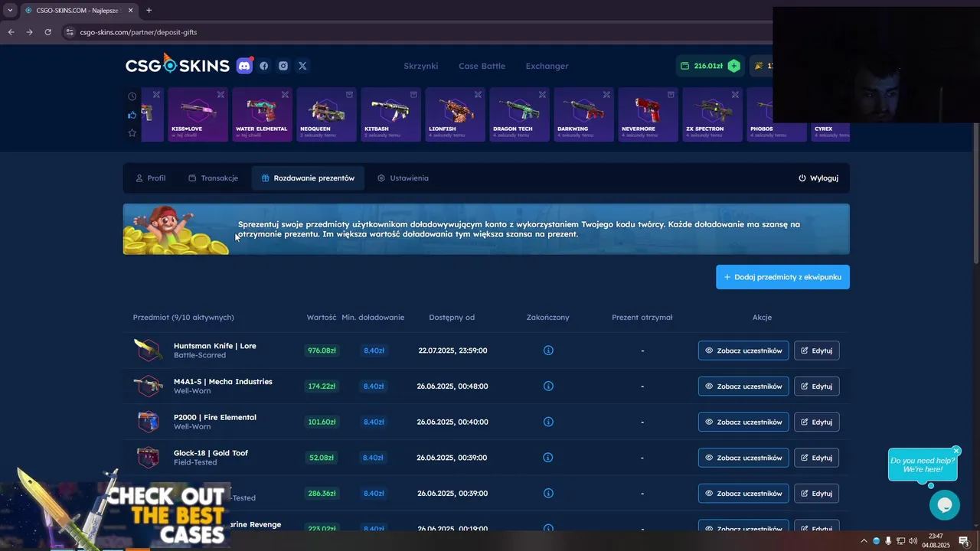The image size is (980, 551).
Task: Open the ZX SPECTRON drop card
Action: point(712,115)
